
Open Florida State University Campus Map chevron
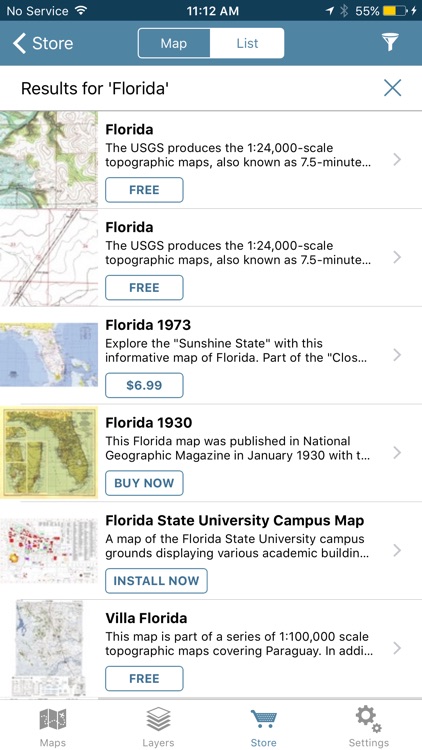point(397,551)
